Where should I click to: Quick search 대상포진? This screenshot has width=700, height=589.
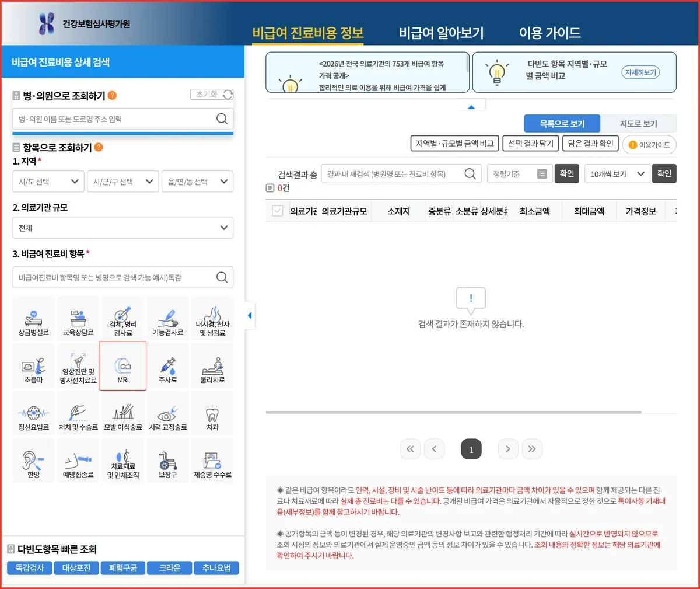tap(76, 568)
